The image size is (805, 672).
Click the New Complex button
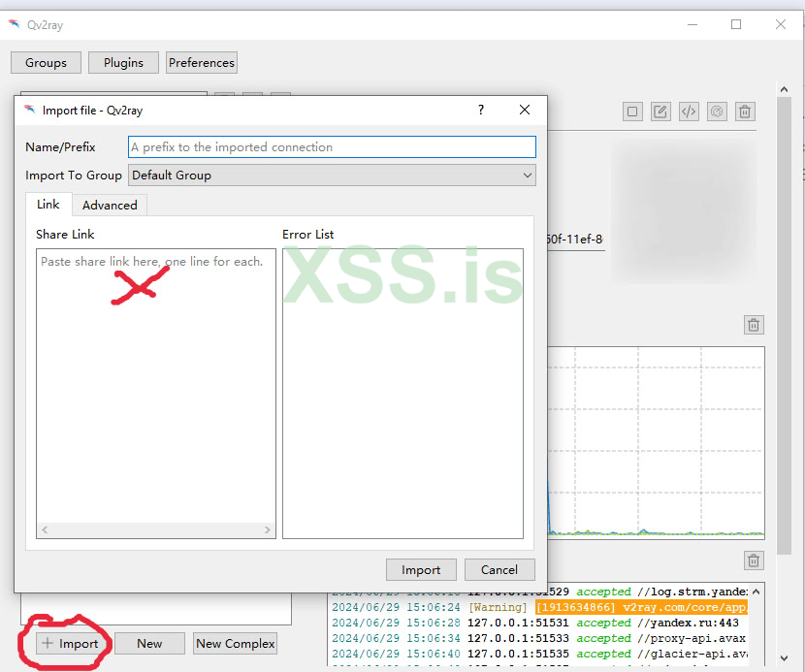235,644
